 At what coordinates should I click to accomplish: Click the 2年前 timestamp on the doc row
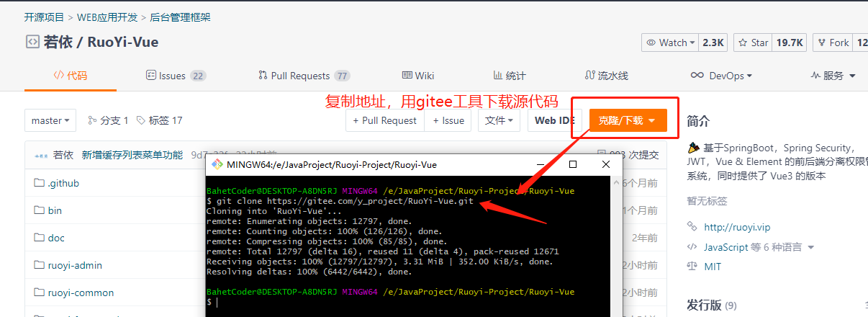[x=645, y=238]
